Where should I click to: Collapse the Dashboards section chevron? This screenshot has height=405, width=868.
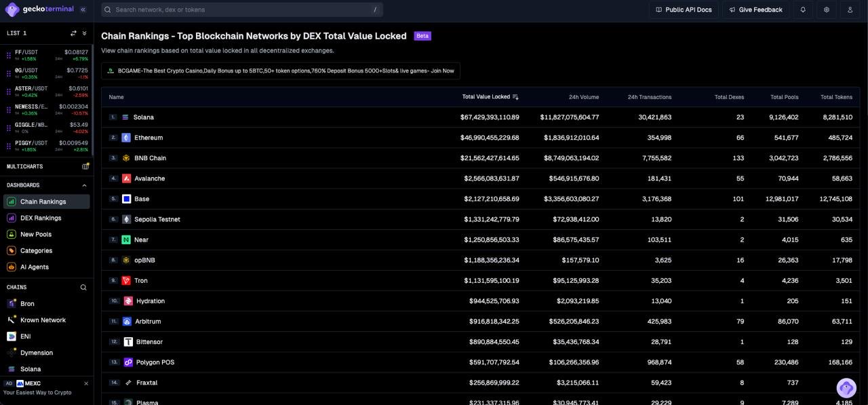84,185
